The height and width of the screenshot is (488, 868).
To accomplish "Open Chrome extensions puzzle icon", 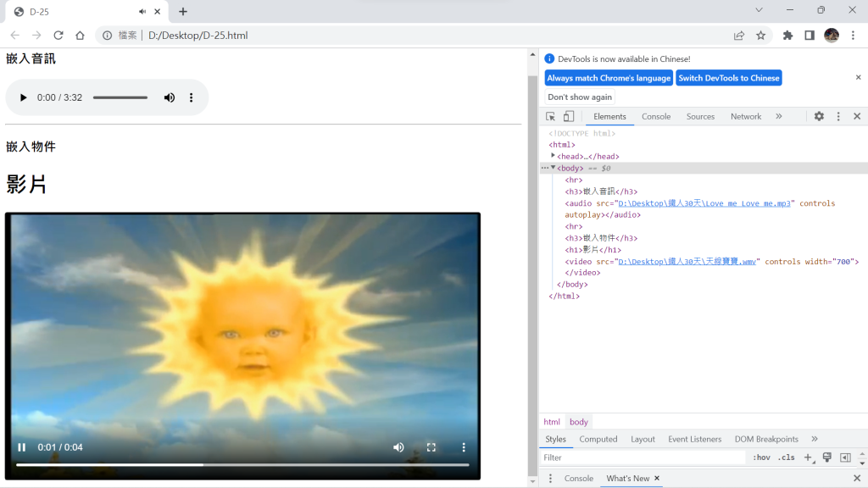I will click(x=787, y=36).
